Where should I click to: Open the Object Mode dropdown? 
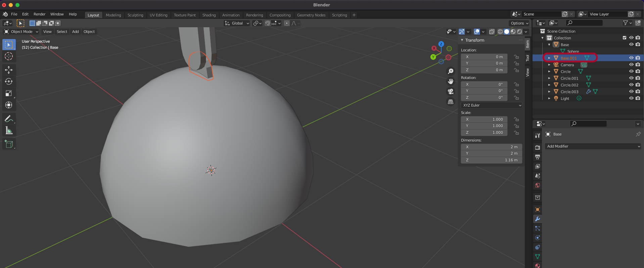coord(21,32)
